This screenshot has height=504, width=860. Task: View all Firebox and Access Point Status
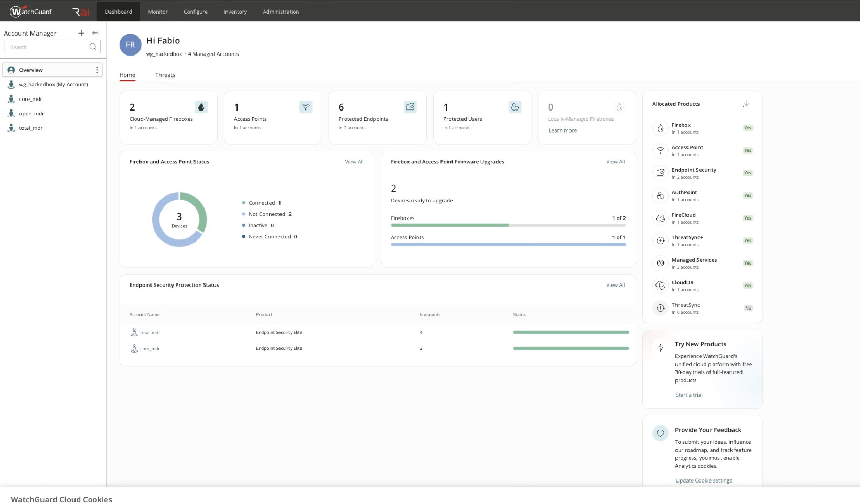click(x=354, y=162)
